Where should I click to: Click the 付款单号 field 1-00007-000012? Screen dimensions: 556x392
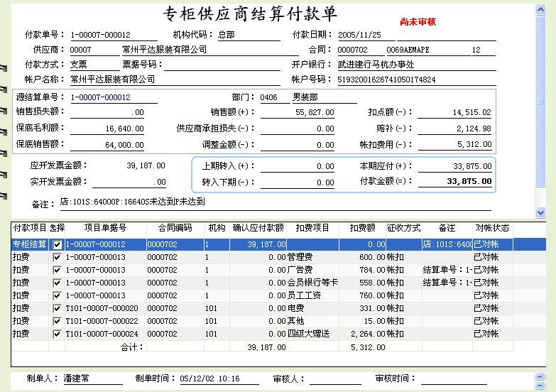(x=114, y=35)
